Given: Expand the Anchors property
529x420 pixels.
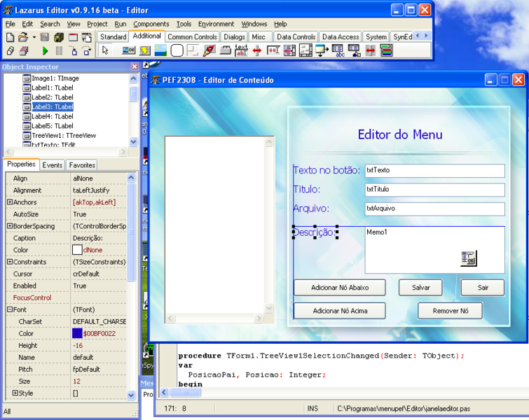Looking at the screenshot, I should (x=10, y=202).
